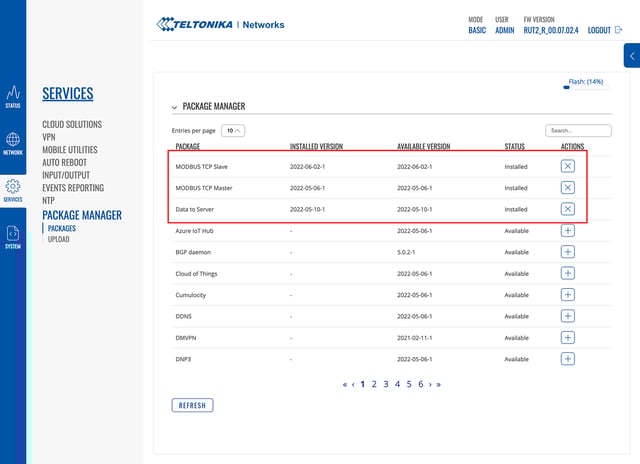Select Package Manager menu item
640x464 pixels.
[x=82, y=215]
